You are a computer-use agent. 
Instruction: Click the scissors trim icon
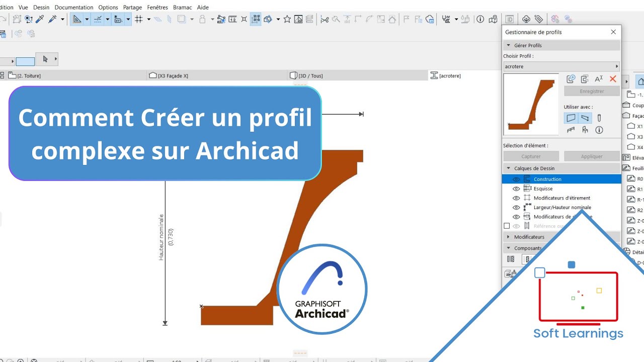click(325, 19)
